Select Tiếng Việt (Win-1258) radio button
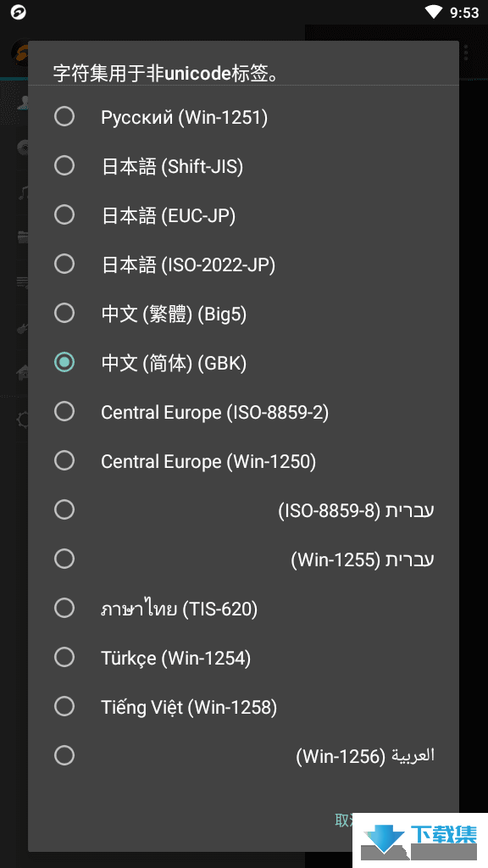This screenshot has height=868, width=488. 243,707
